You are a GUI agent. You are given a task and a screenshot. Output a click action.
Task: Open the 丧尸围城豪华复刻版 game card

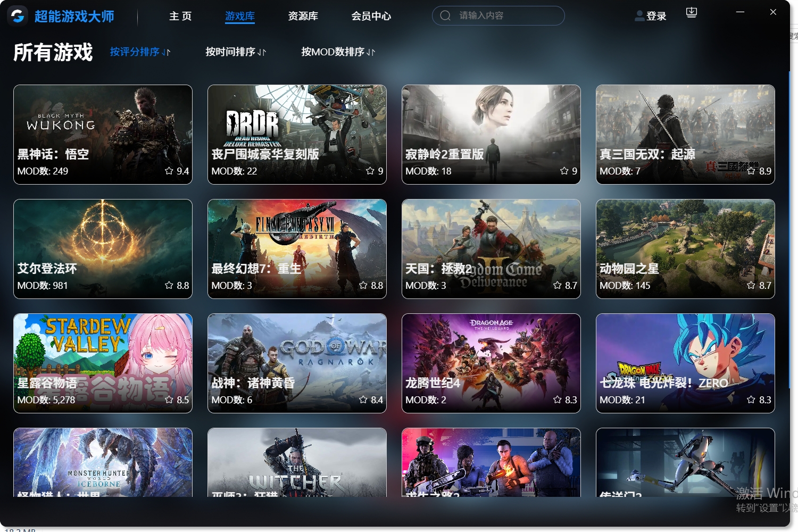coord(297,135)
